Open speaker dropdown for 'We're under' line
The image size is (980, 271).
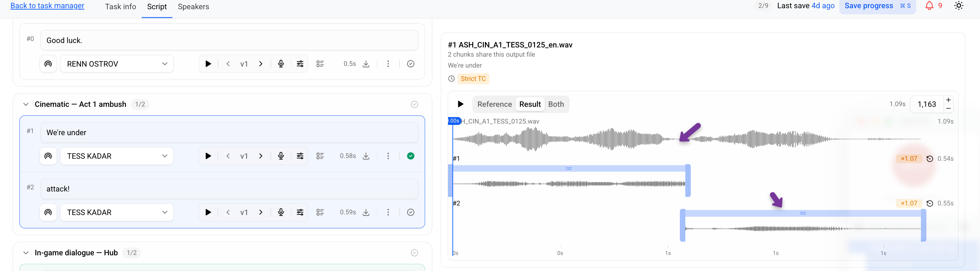click(117, 156)
